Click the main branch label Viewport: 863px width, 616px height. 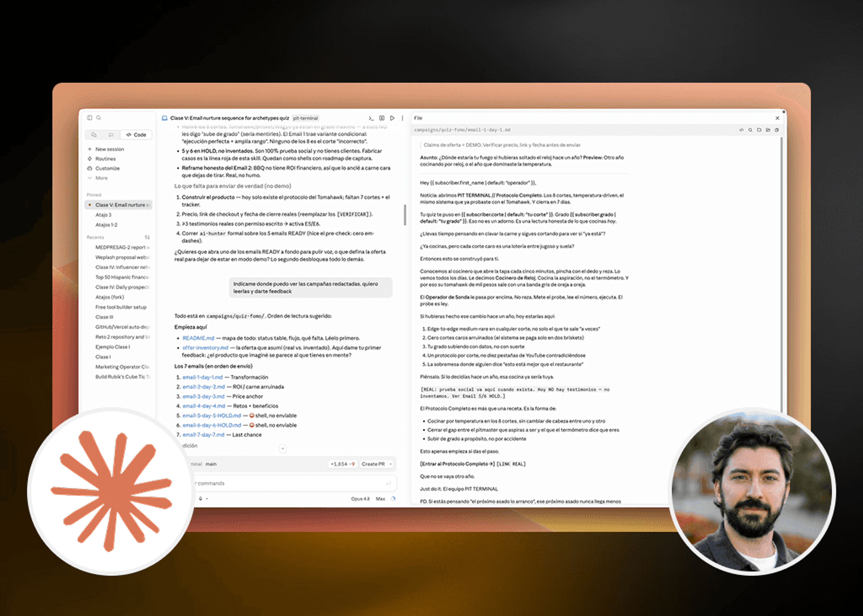211,464
